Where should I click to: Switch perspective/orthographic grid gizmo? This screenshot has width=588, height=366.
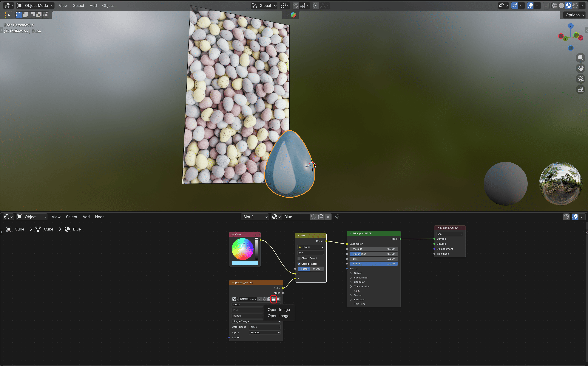coord(581,89)
